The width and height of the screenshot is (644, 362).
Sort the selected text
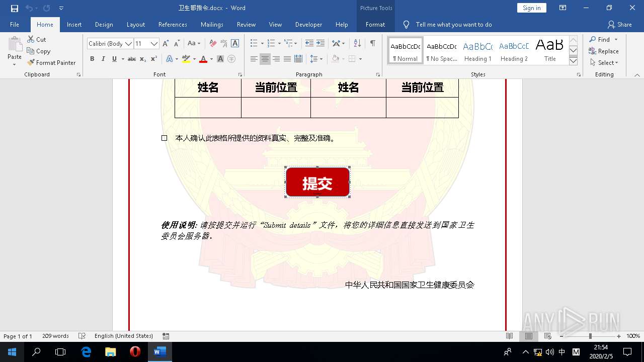[x=357, y=44]
